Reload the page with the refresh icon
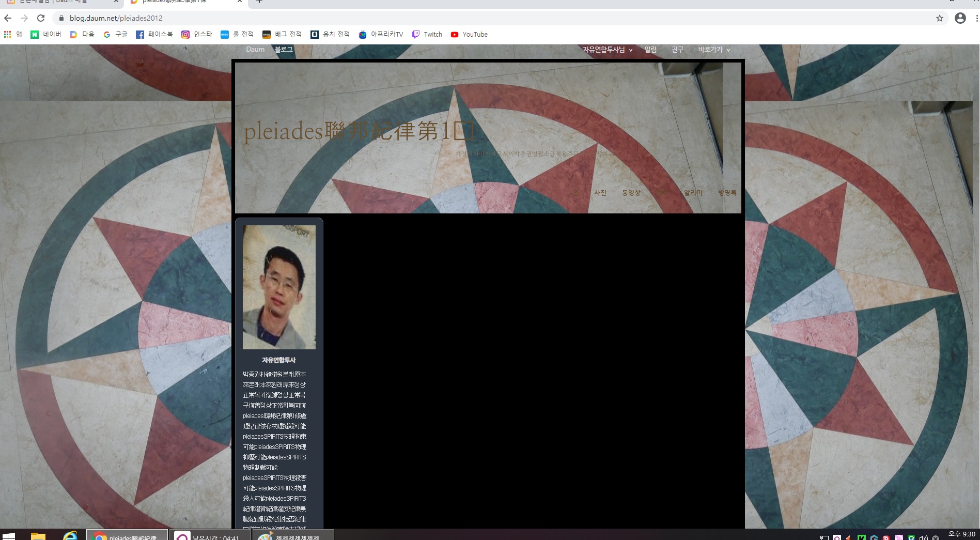This screenshot has width=980, height=540. tap(41, 18)
